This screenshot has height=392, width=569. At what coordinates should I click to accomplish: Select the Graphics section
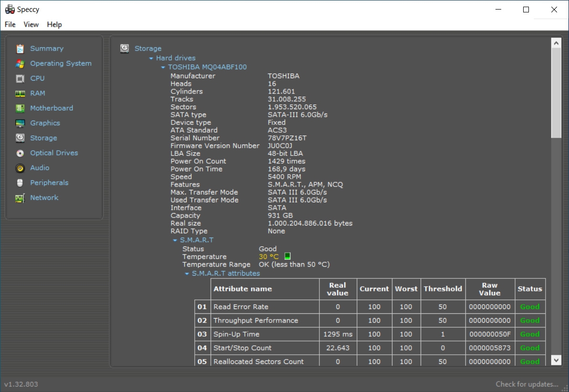coord(45,123)
